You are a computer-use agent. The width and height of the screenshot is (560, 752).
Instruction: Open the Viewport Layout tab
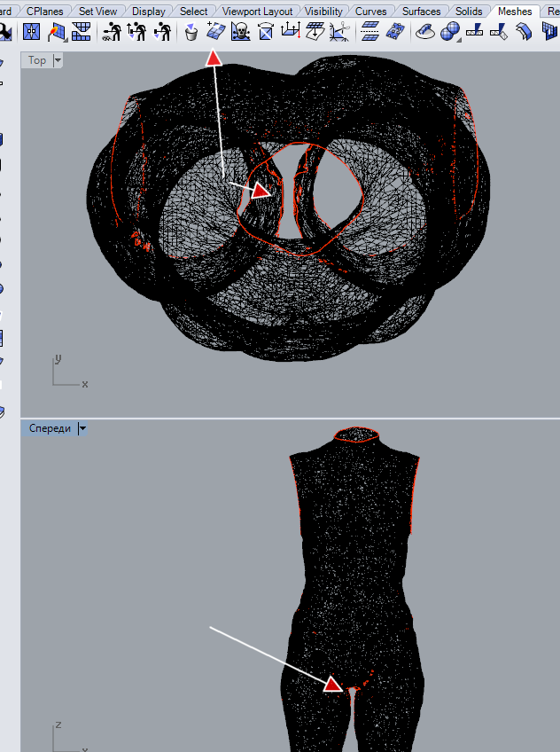pos(257,11)
